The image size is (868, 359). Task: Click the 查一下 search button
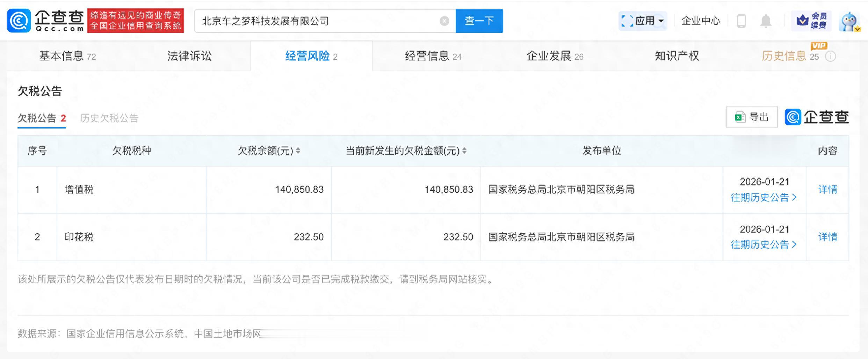479,21
